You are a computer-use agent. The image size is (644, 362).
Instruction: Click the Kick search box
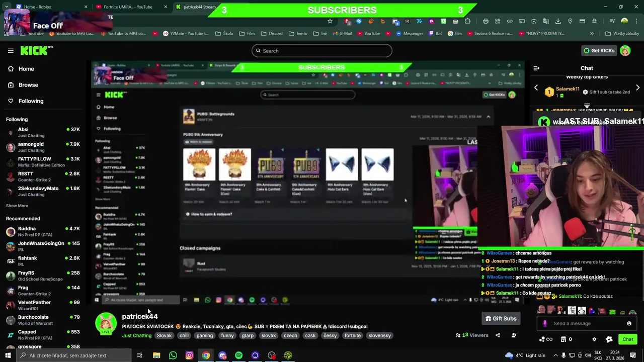[322, 51]
